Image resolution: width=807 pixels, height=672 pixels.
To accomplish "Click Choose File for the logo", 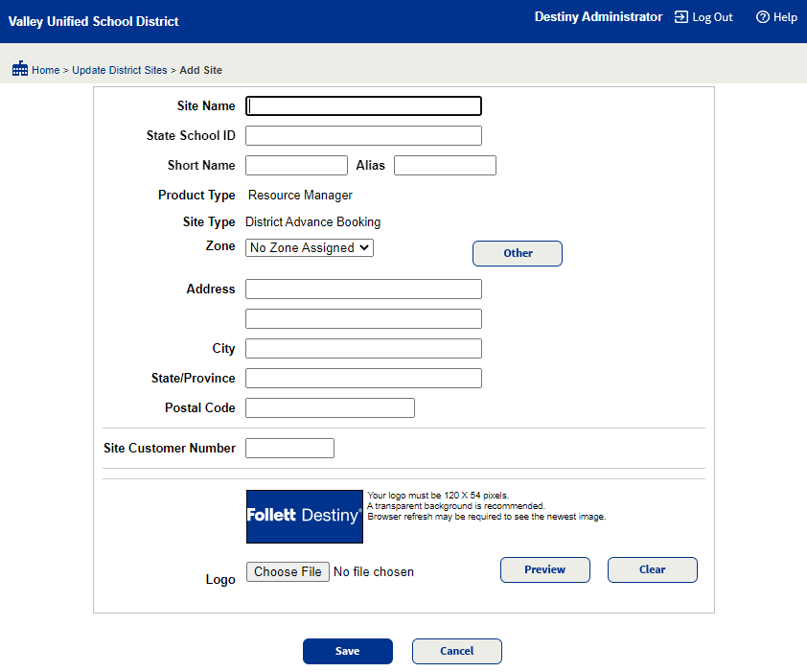I will point(288,571).
